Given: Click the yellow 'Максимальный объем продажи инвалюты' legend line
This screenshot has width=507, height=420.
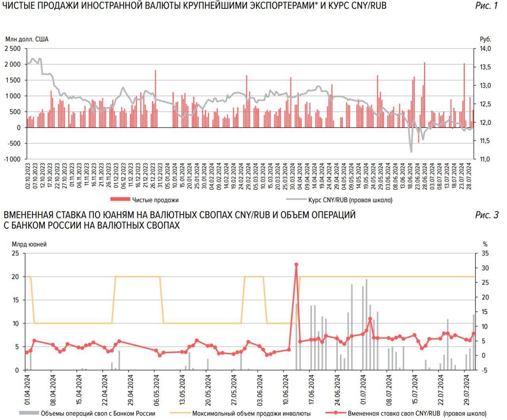Looking at the screenshot, I should coord(179,413).
